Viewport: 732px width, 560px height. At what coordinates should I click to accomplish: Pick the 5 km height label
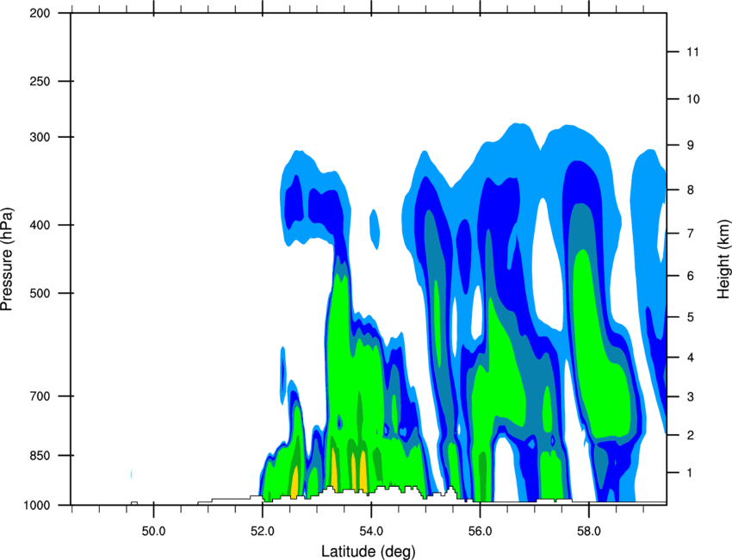point(691,318)
